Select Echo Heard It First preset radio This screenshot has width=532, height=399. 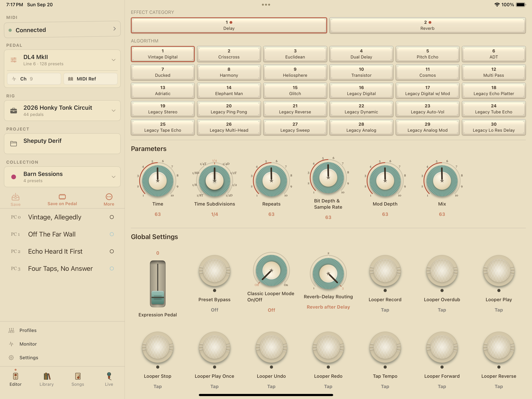tap(112, 251)
